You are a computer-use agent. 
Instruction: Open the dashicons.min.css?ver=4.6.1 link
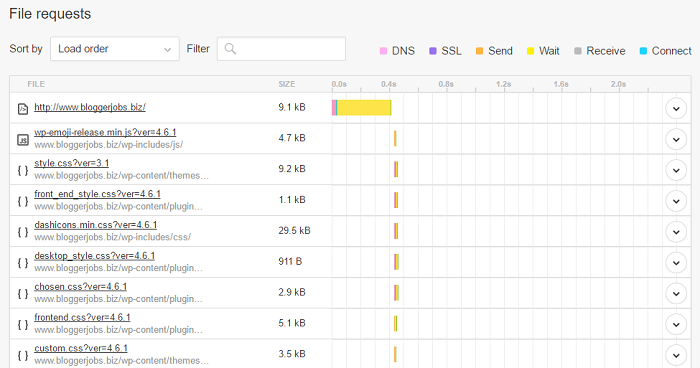point(96,225)
